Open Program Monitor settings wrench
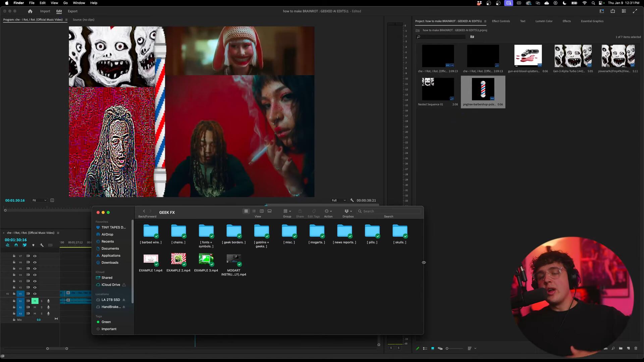The image size is (644, 362). pos(352,200)
